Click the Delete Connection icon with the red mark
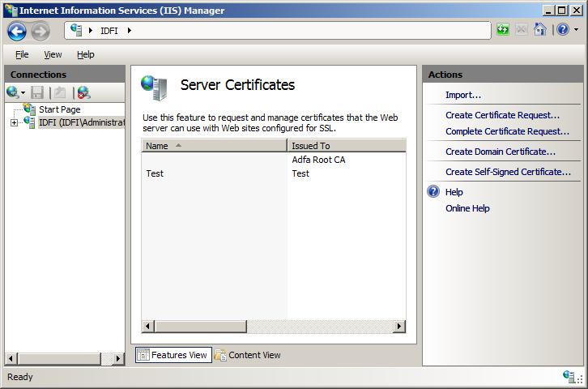 tap(83, 92)
